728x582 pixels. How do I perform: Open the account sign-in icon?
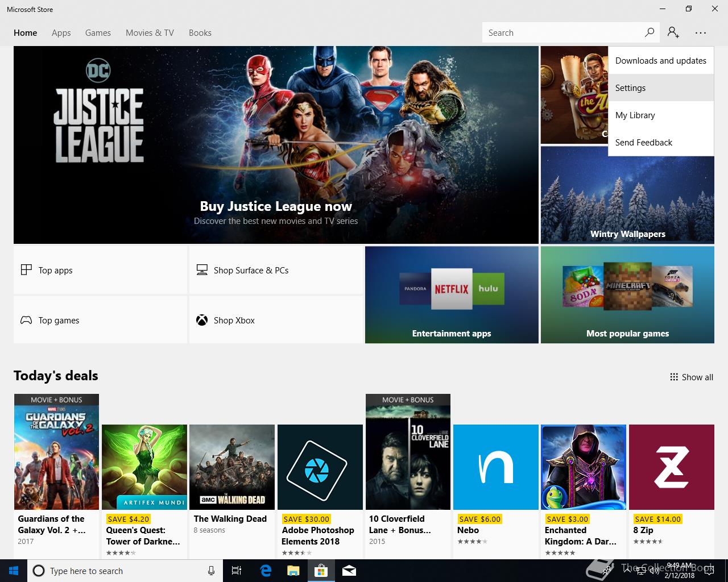click(x=673, y=32)
